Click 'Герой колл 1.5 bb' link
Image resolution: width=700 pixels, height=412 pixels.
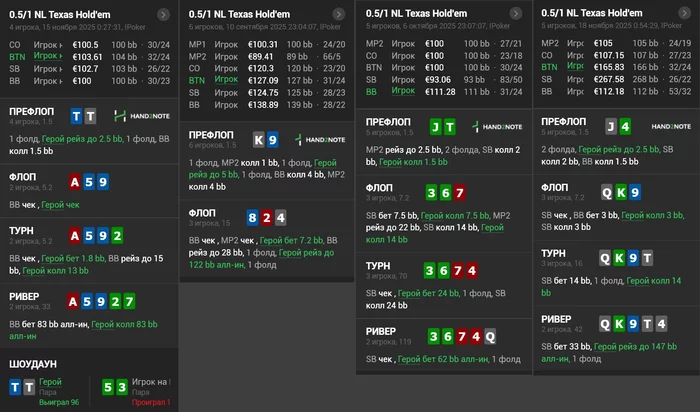pyautogui.click(x=413, y=162)
